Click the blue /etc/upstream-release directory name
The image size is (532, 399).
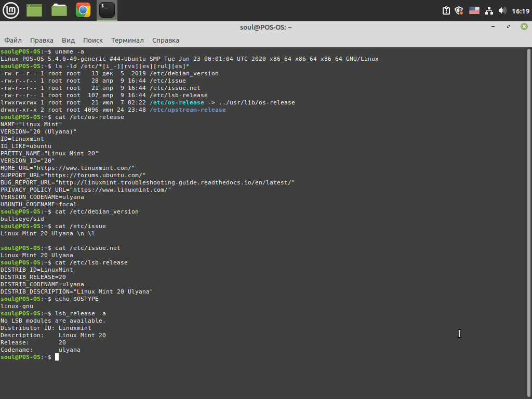click(188, 110)
